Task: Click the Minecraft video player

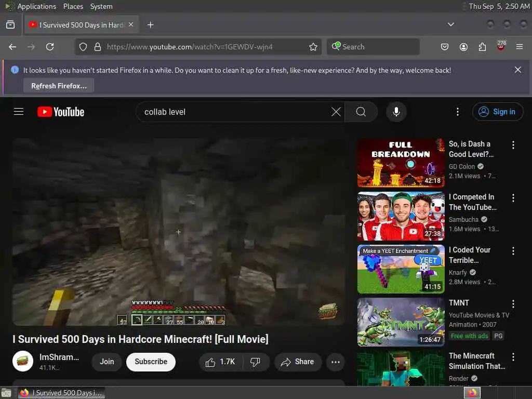Action: pos(179,232)
